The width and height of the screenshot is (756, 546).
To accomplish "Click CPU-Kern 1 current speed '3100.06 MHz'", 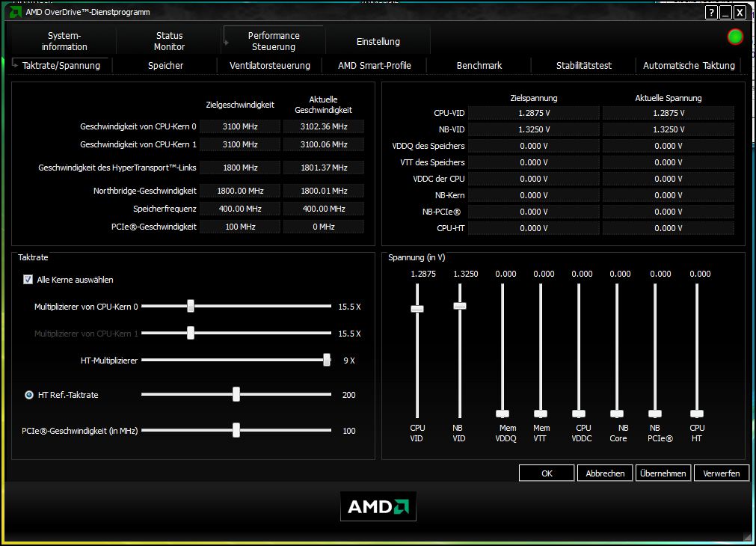I will 324,144.
